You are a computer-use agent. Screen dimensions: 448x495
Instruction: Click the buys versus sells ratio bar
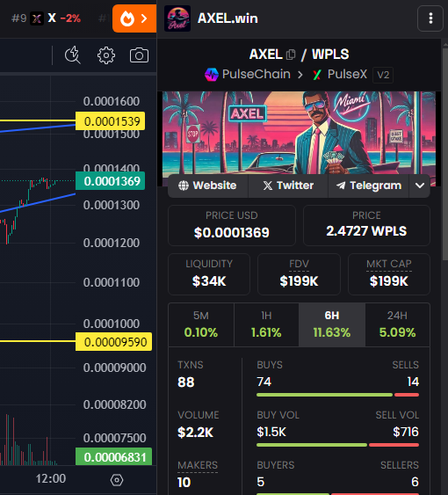tap(337, 395)
